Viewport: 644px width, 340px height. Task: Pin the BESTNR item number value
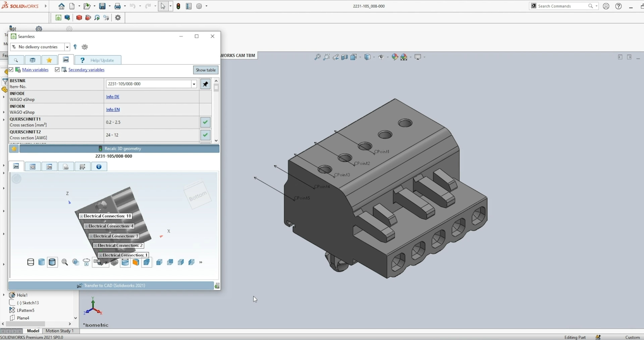click(205, 84)
